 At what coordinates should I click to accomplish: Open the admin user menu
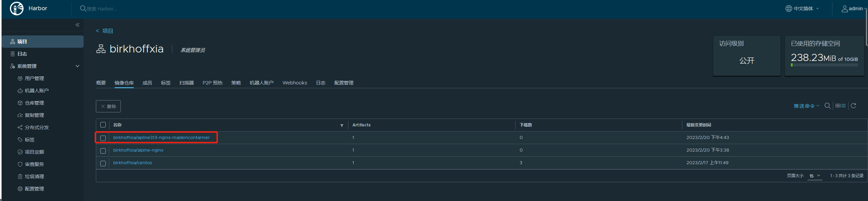(x=853, y=9)
